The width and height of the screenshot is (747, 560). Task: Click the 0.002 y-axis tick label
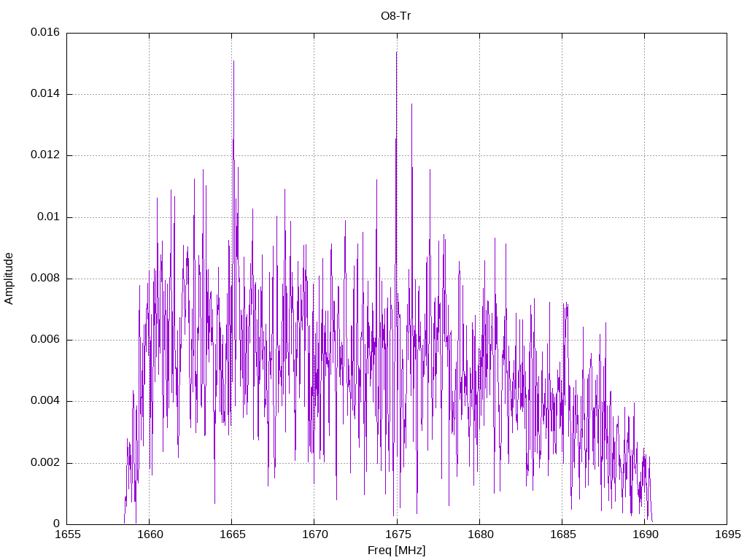(45, 463)
